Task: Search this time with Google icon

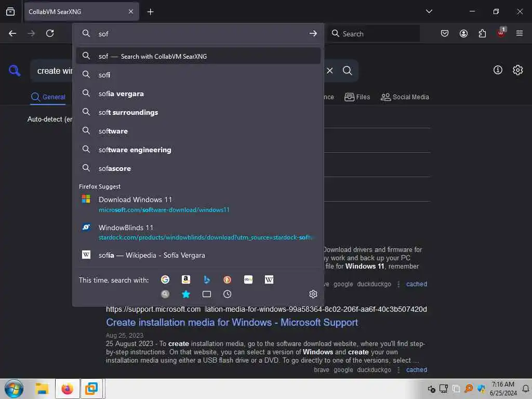Action: pyautogui.click(x=165, y=280)
